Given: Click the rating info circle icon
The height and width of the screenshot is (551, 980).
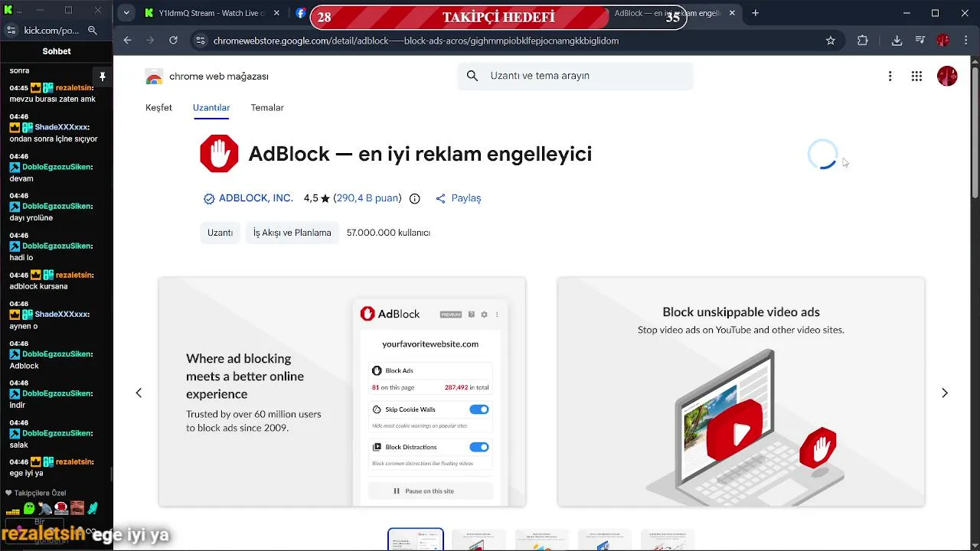Looking at the screenshot, I should (415, 199).
